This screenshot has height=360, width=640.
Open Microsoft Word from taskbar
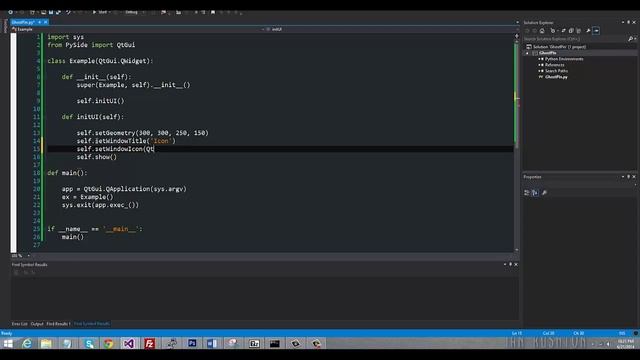[212, 344]
